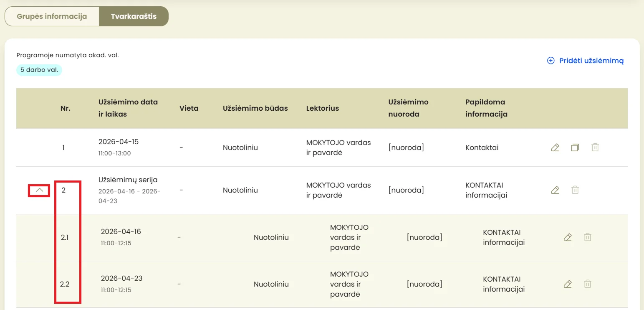644x310 pixels.
Task: Delete session 2.2 using the trash icon
Action: (x=588, y=284)
